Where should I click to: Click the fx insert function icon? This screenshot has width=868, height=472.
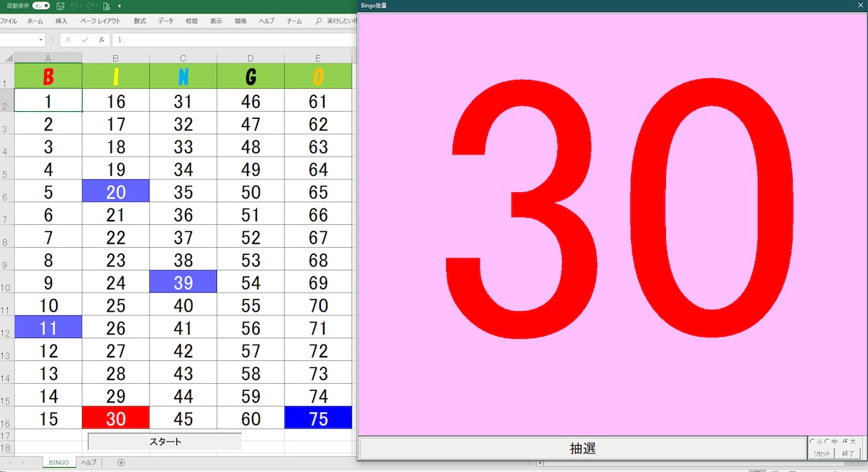tap(102, 40)
